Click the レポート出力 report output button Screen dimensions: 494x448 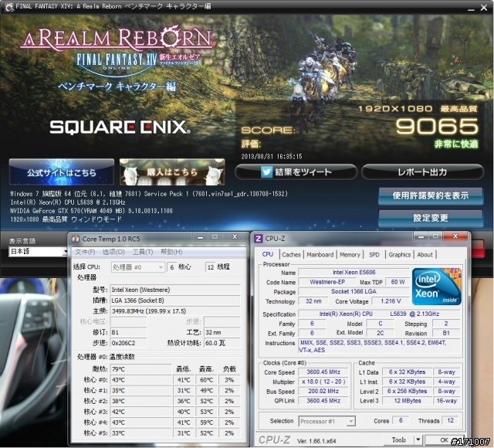tap(422, 172)
